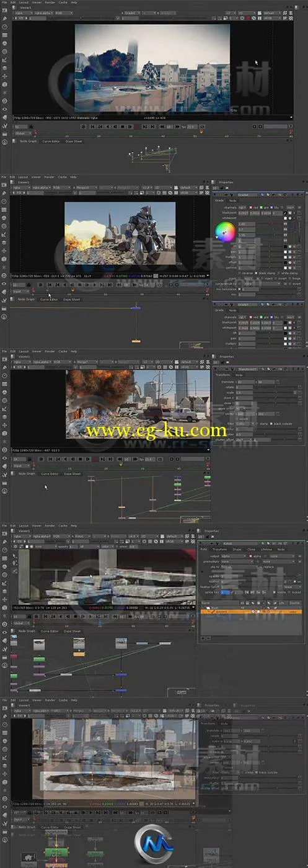Open File menu in the topmost screenshot
Screen dimensions: 308x868
pos(4,2)
